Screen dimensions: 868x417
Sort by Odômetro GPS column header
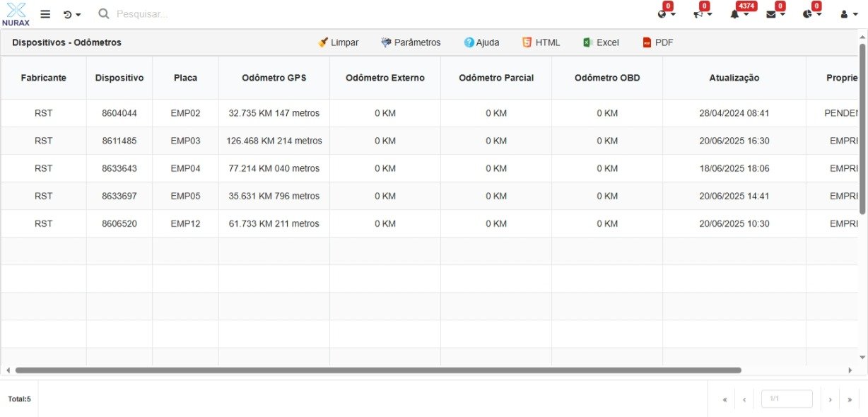274,78
